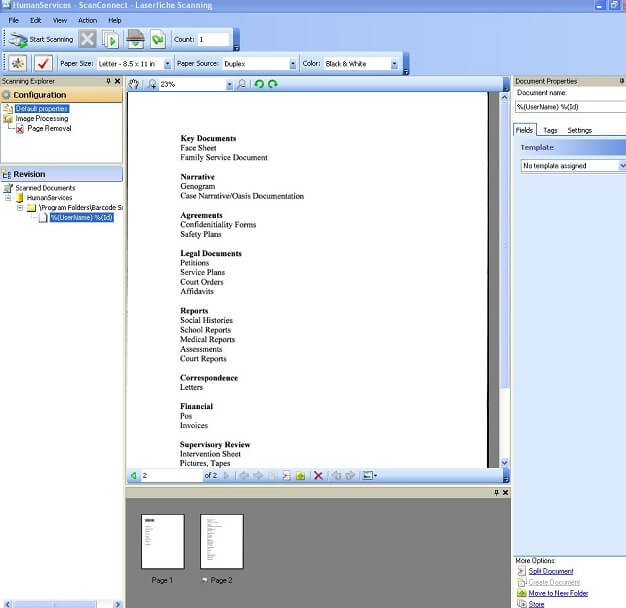Click the Split Document link

pos(551,571)
